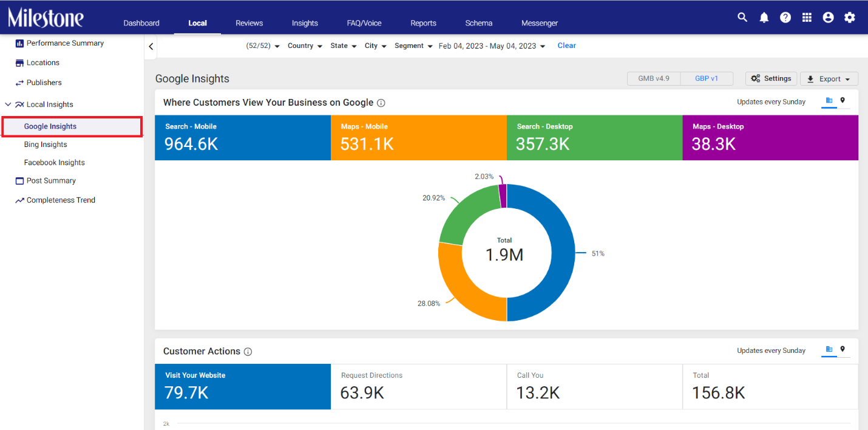Open the (52/52) locations dropdown

click(x=263, y=46)
